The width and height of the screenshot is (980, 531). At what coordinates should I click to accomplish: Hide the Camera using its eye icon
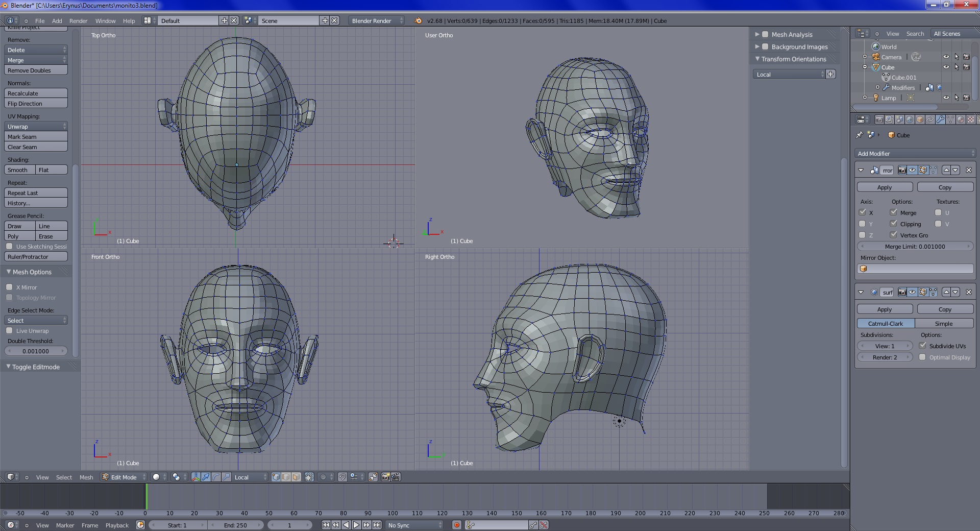(946, 57)
